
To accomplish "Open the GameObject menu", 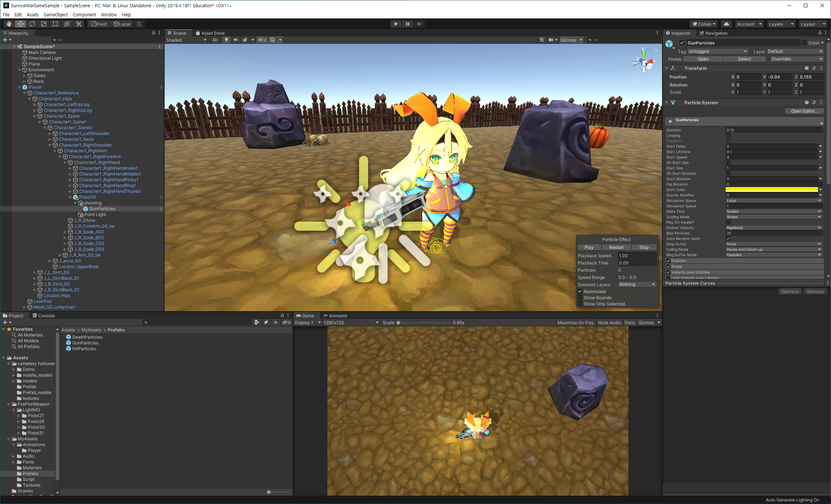I will pyautogui.click(x=55, y=14).
